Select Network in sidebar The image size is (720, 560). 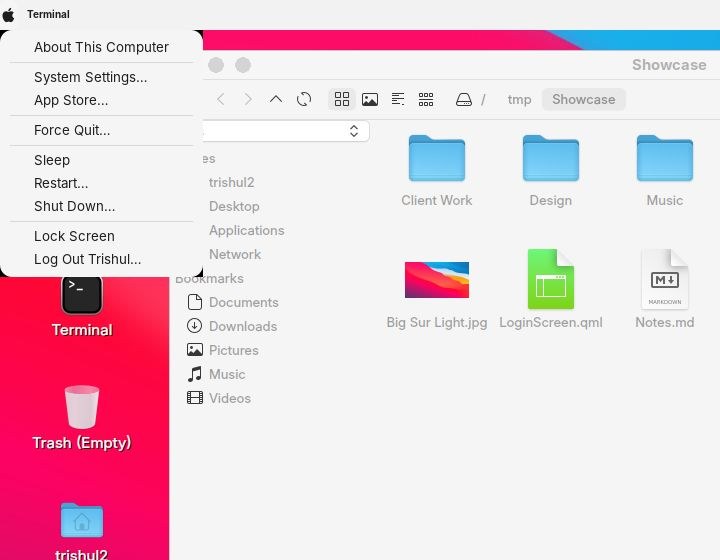tap(235, 254)
